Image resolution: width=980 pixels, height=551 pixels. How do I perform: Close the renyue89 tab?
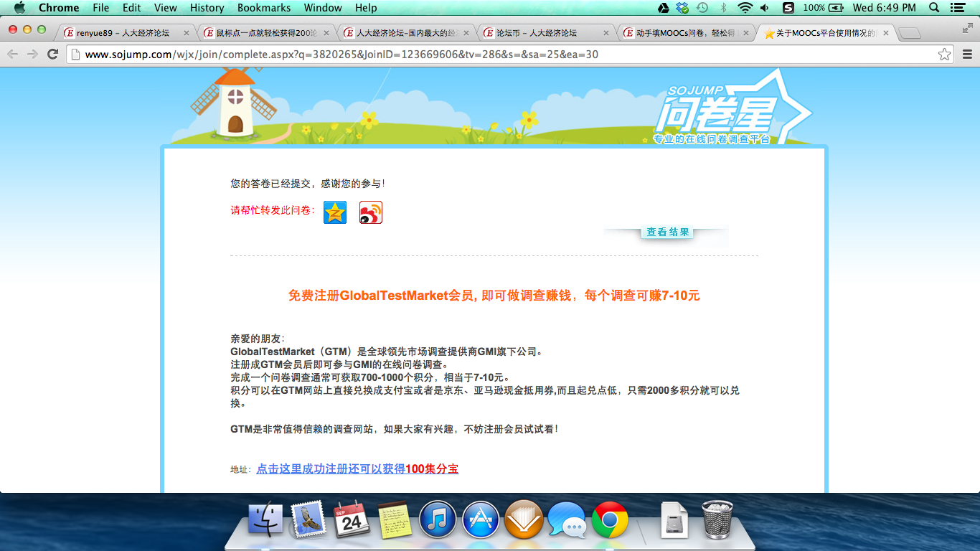pos(187,33)
